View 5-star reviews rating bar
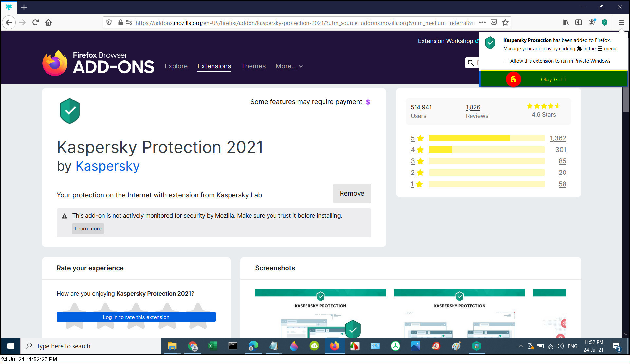630x364 pixels. pos(487,138)
